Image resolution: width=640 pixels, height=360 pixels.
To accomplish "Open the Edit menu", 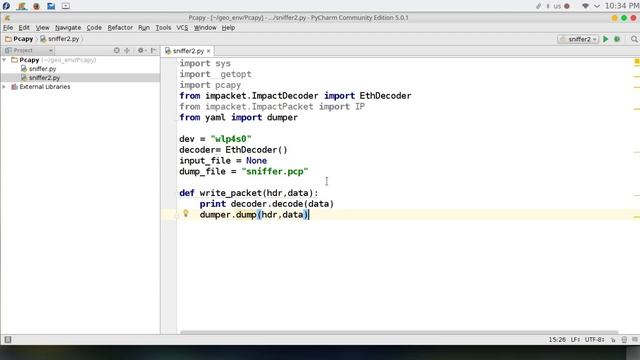I will (x=24, y=28).
